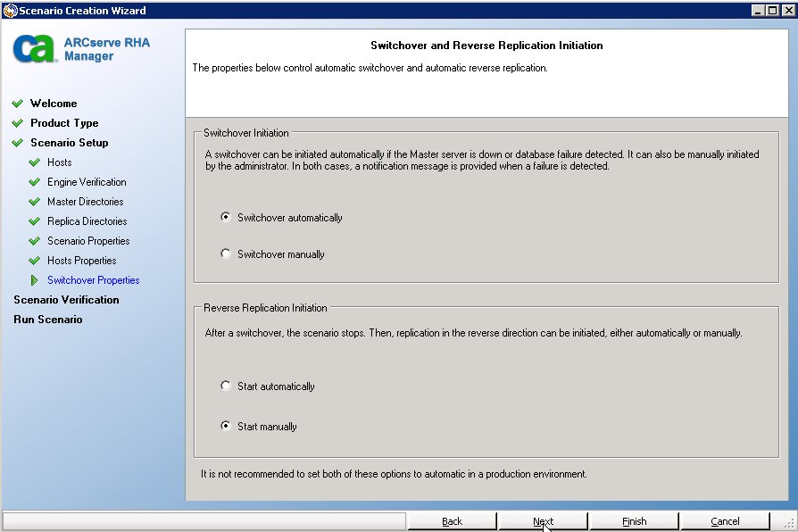798x532 pixels.
Task: Click the checkmark next to Hosts Properties
Action: coord(35,261)
